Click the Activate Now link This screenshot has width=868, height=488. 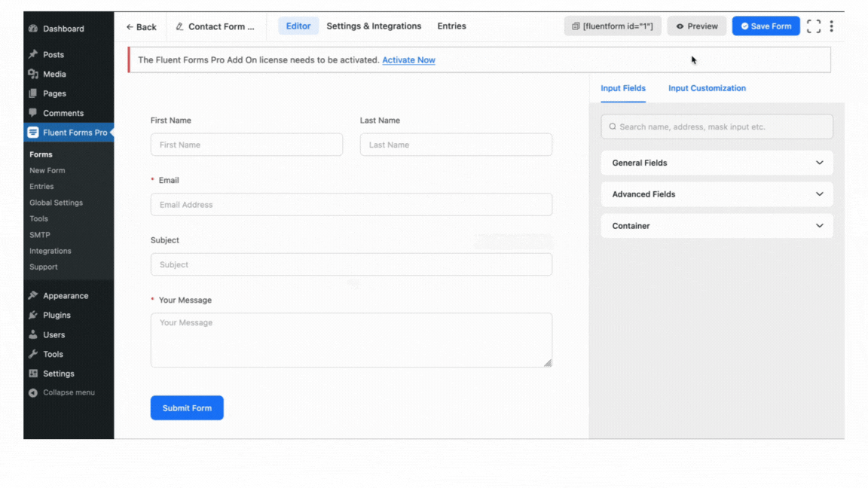(x=408, y=59)
